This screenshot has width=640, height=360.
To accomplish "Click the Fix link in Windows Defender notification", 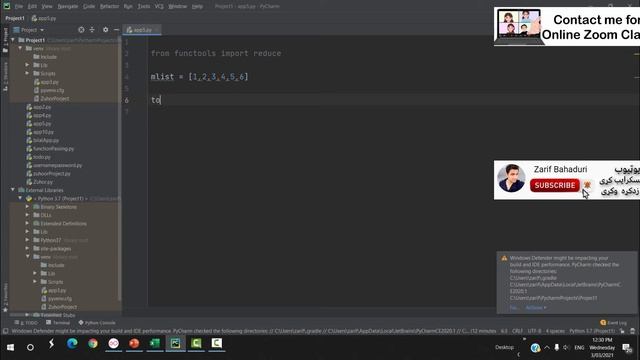I will [514, 307].
